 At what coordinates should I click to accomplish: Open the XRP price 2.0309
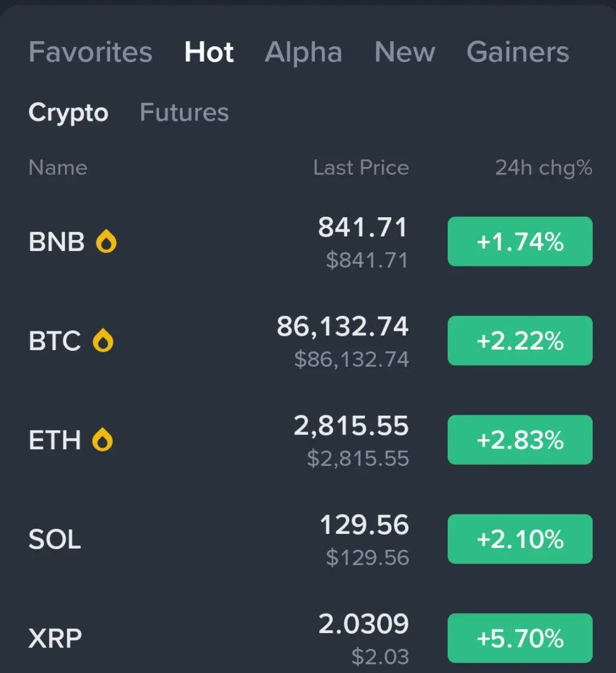[x=363, y=623]
